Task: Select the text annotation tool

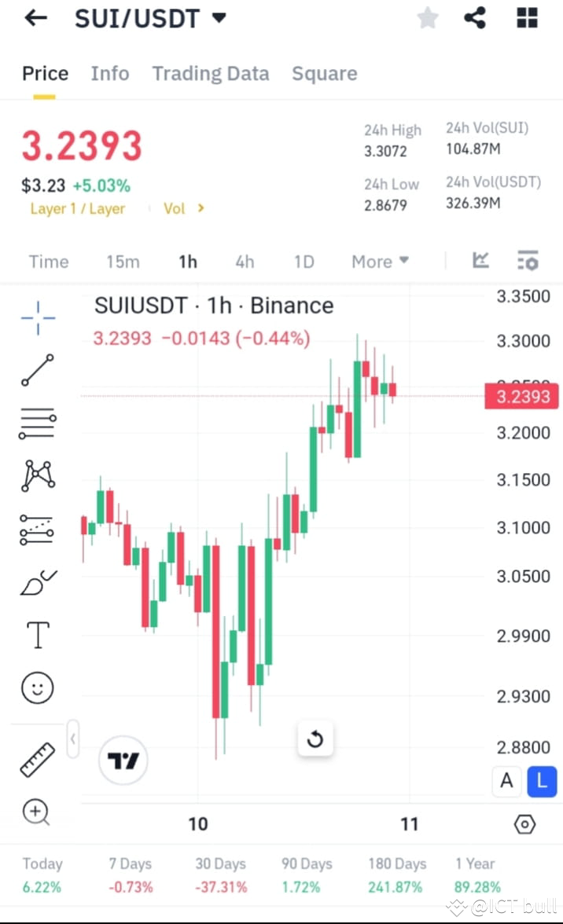Action: tap(36, 634)
